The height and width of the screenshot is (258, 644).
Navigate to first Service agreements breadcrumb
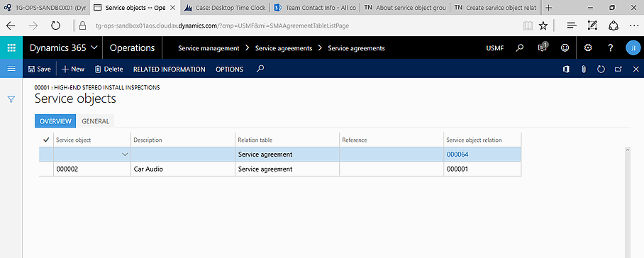pyautogui.click(x=284, y=48)
